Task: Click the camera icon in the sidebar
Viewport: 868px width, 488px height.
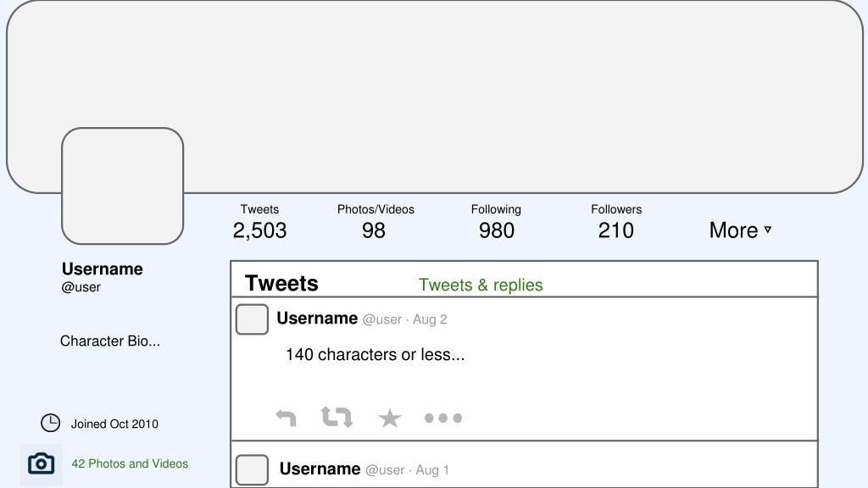Action: [x=42, y=463]
